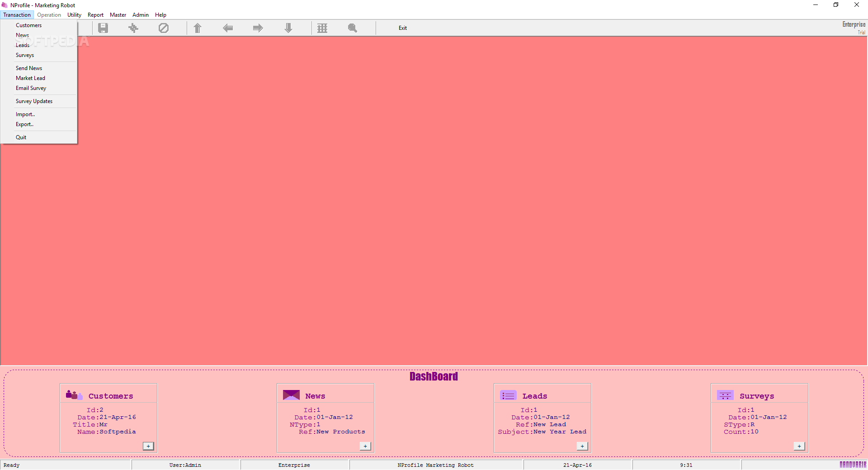Click Count:10 in Surveys card
The height and width of the screenshot is (470, 868).
click(x=741, y=432)
